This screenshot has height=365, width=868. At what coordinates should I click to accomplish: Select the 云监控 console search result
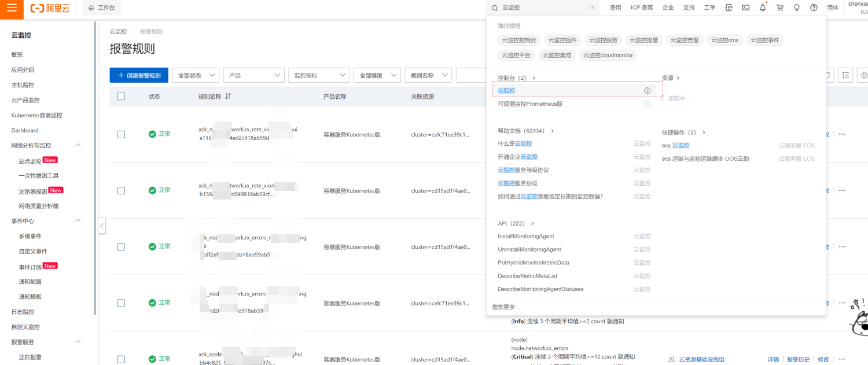(x=506, y=91)
